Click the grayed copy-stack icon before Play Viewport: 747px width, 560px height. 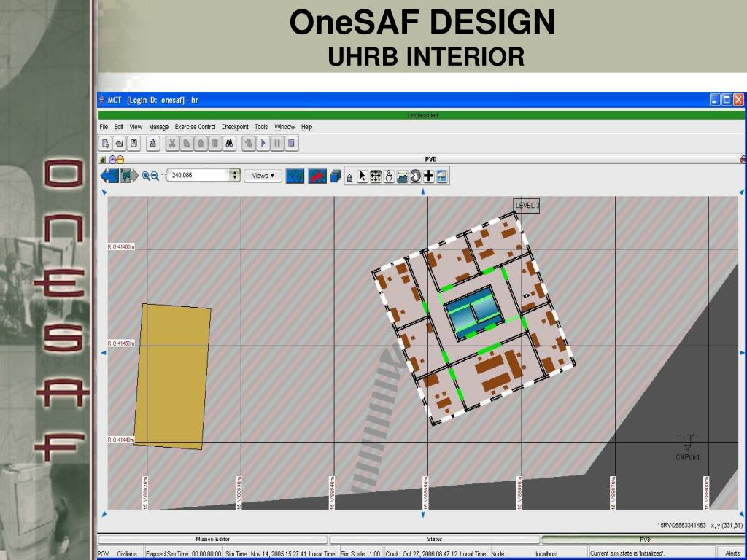pyautogui.click(x=248, y=143)
